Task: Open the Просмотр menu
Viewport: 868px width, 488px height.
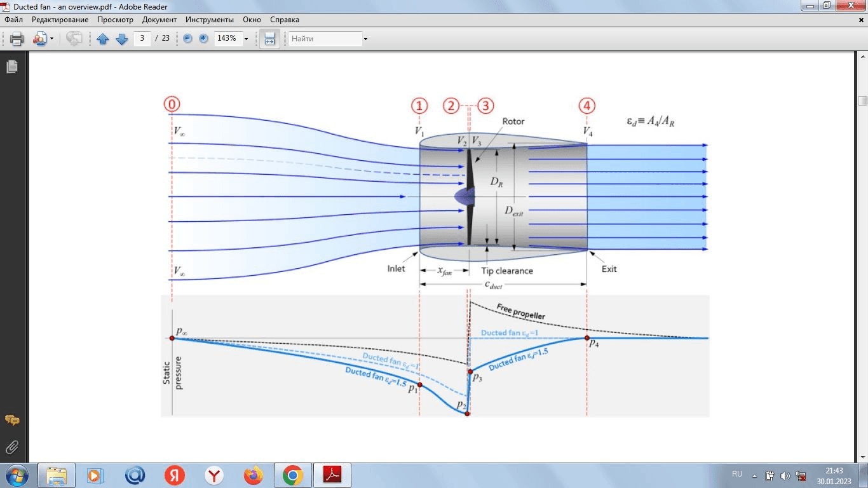Action: click(115, 20)
